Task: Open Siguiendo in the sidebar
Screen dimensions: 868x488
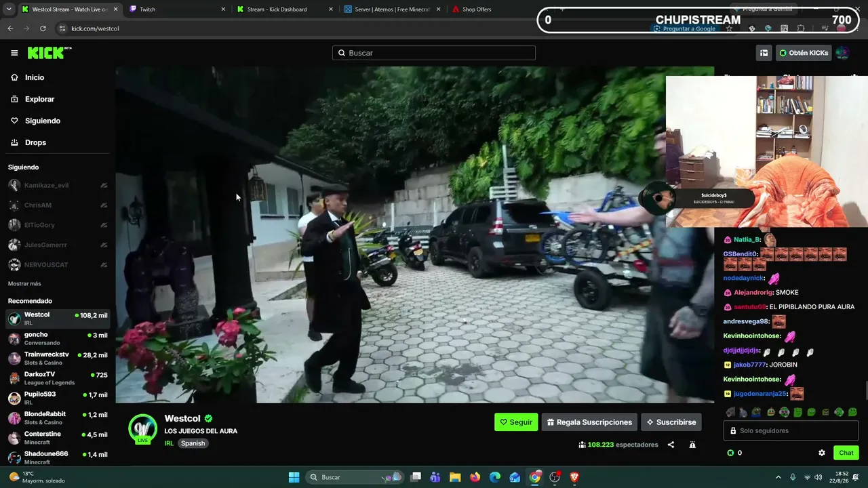Action: 43,121
